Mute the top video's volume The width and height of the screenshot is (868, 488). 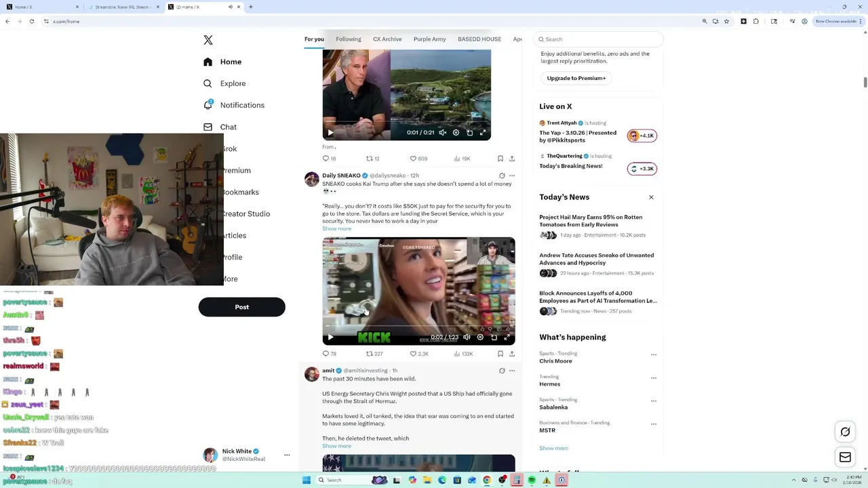click(443, 133)
